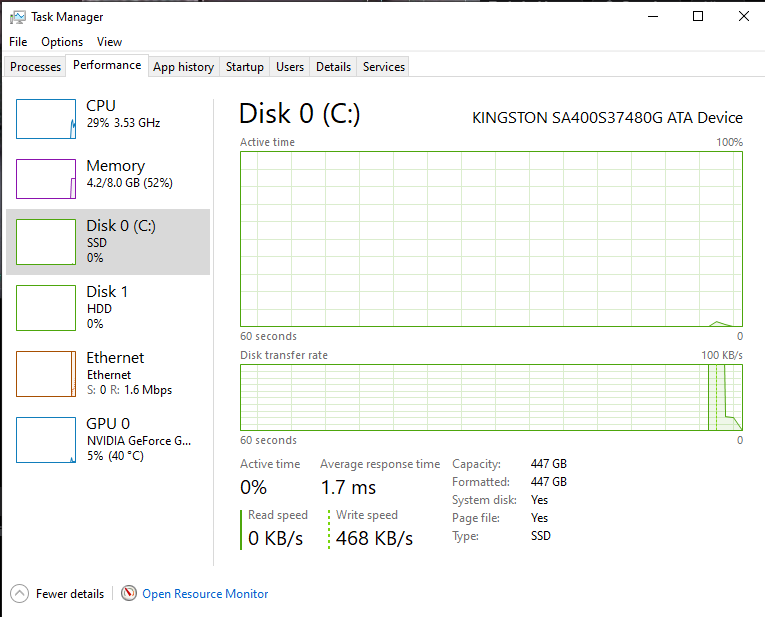765x617 pixels.
Task: Click the Type SSD value
Action: click(x=541, y=536)
